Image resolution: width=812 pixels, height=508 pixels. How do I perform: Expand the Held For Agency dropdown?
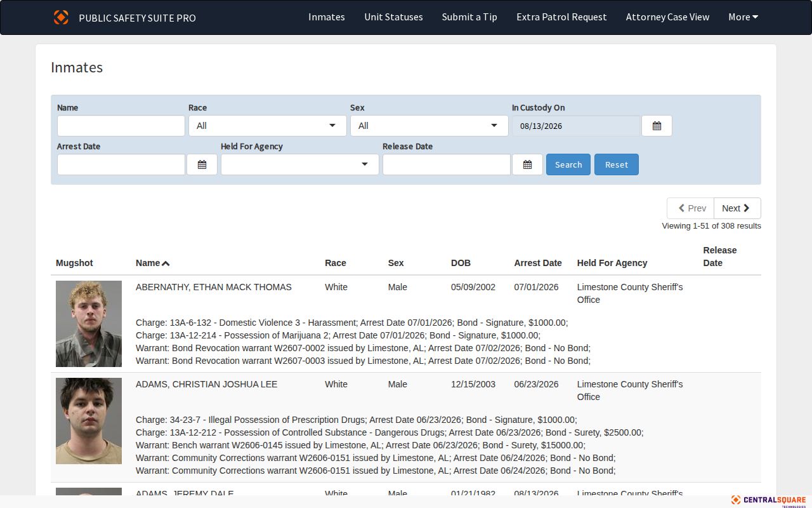[x=300, y=164]
